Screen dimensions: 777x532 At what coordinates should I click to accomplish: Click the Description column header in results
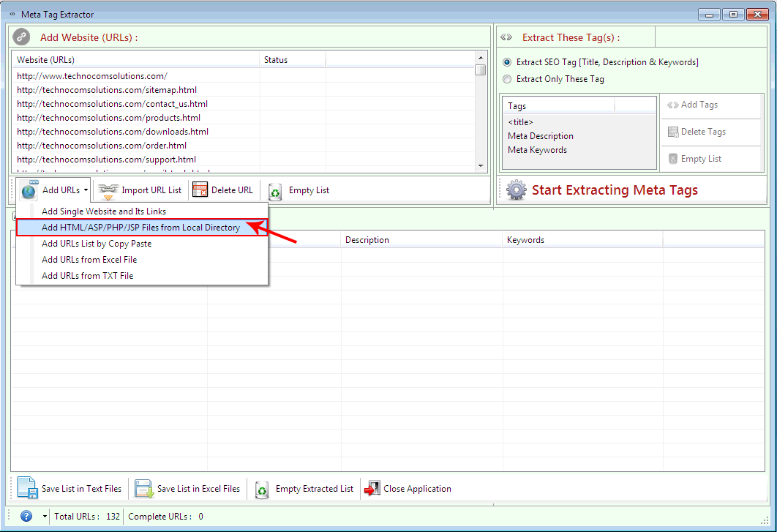[421, 239]
